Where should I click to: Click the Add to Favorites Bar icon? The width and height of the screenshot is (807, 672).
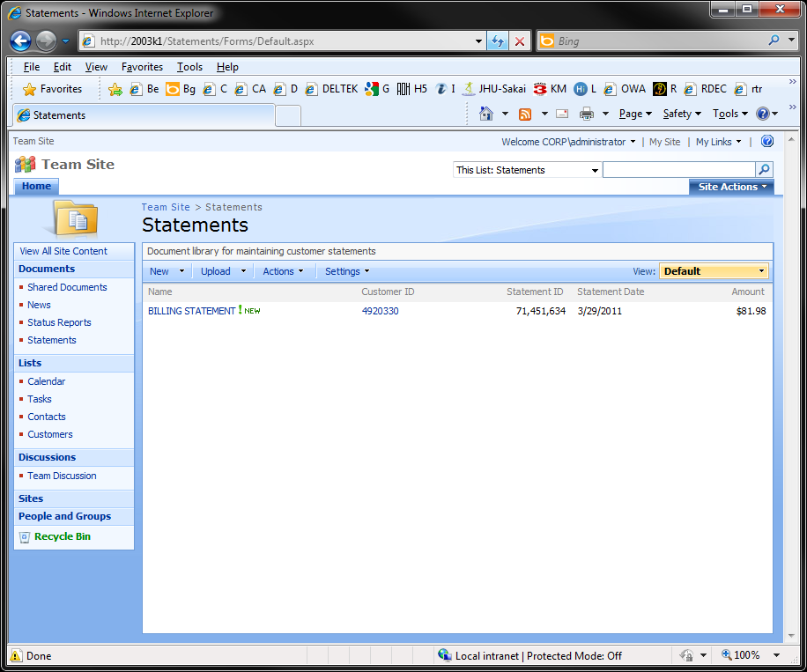[x=115, y=89]
